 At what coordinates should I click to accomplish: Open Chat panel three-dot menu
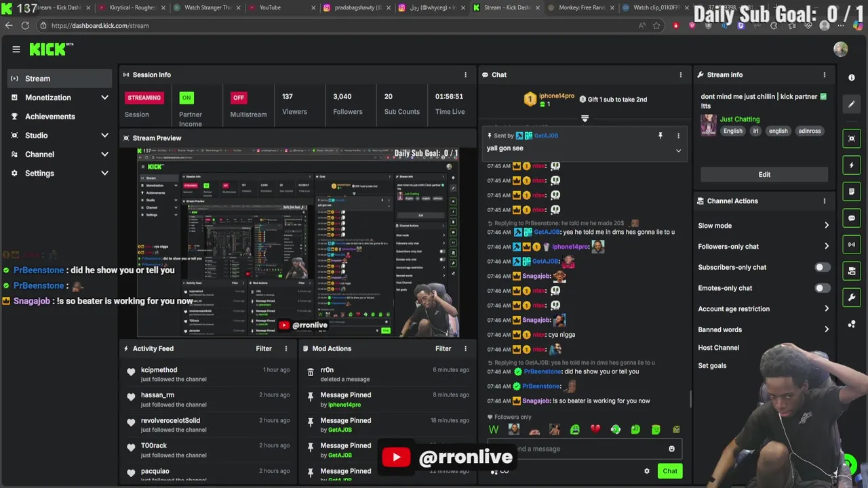point(681,75)
